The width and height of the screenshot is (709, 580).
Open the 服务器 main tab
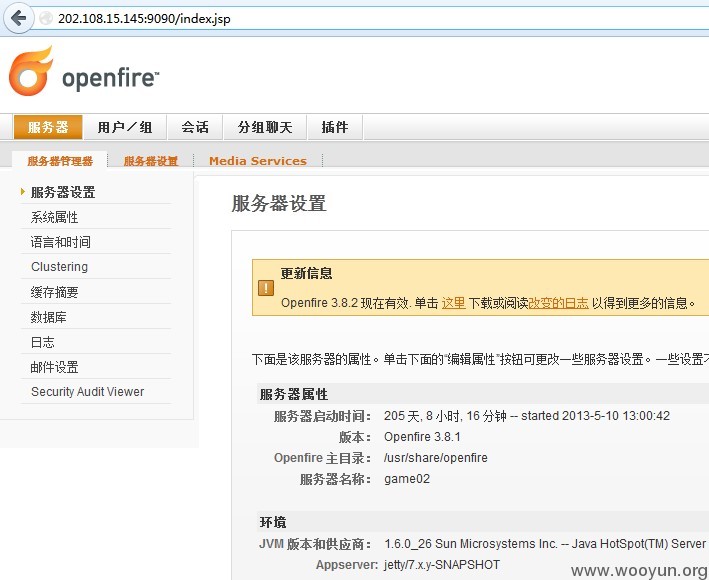coord(48,127)
